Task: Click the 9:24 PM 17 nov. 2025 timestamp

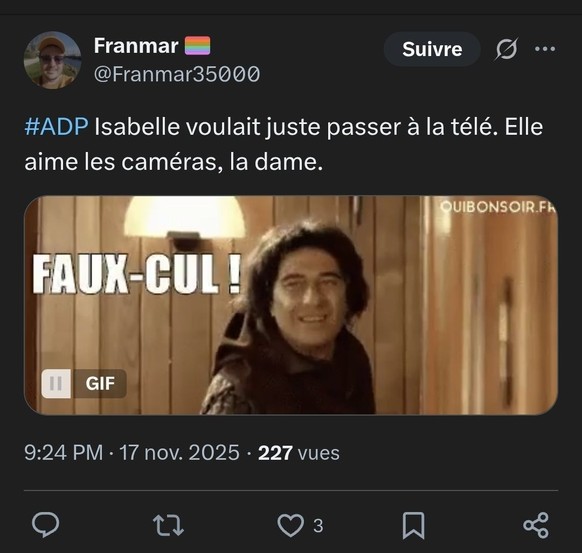Action: coord(132,453)
